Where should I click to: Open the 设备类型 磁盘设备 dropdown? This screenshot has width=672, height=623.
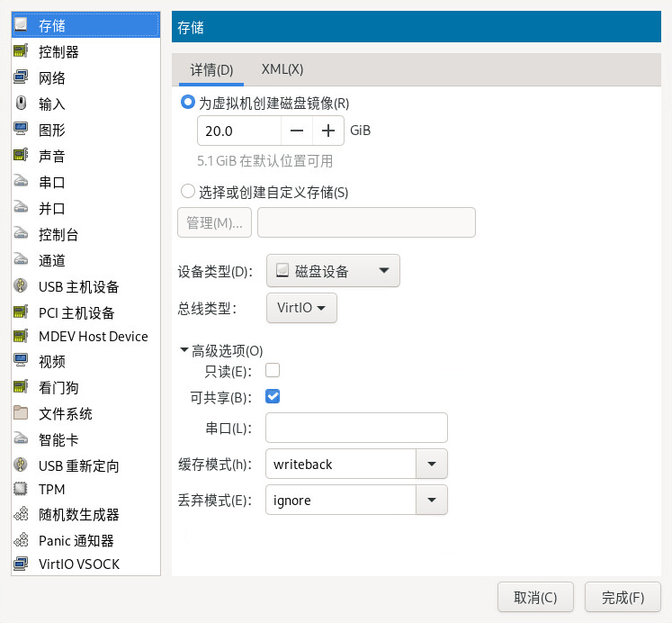(333, 271)
